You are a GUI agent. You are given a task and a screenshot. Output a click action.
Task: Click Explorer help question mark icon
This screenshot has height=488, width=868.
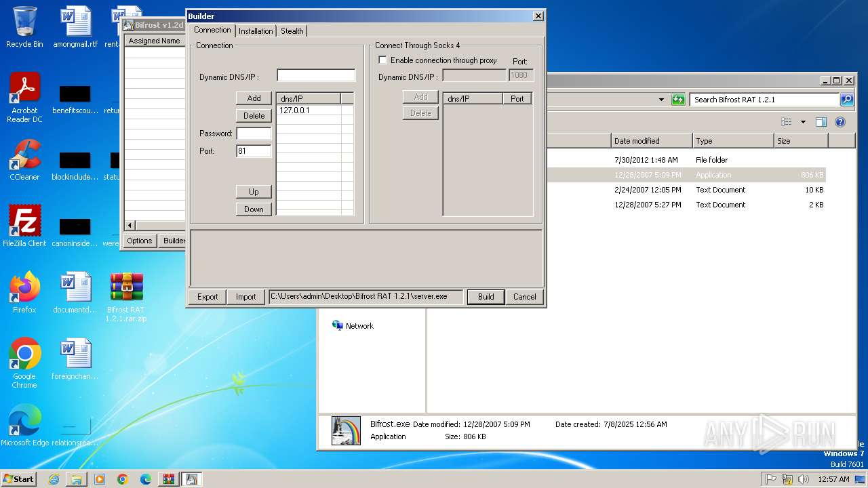[x=840, y=122]
